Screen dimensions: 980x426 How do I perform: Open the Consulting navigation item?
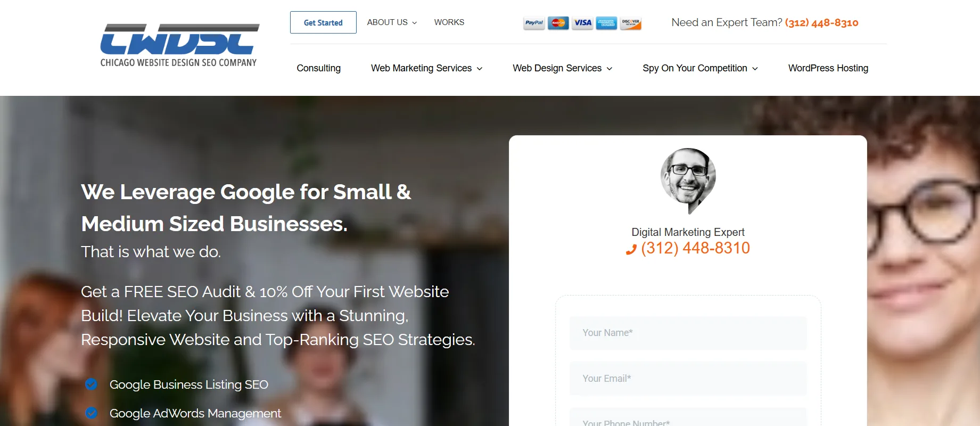tap(318, 68)
